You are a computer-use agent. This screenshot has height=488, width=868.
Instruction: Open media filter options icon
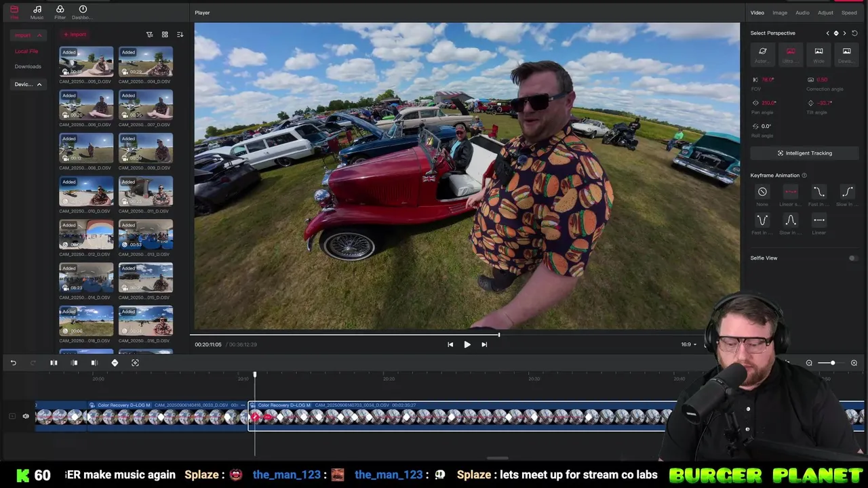[150, 35]
